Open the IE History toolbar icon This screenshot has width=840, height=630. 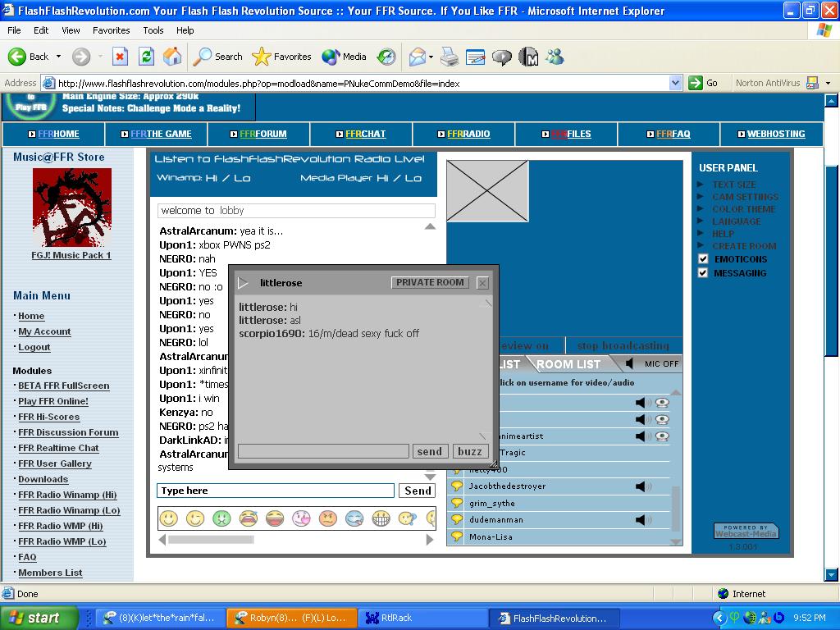click(386, 57)
